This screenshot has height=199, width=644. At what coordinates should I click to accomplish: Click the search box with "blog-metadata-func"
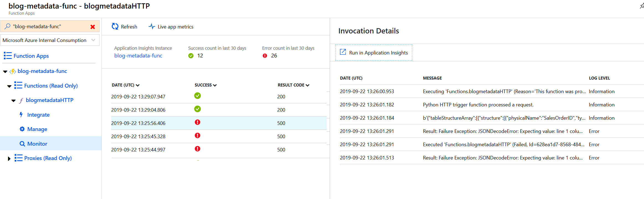click(50, 26)
